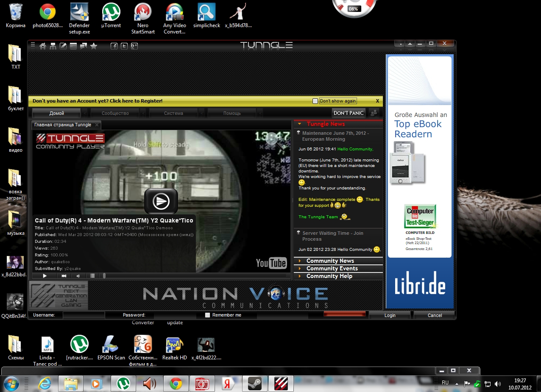Click the DON'T PANIC button
The height and width of the screenshot is (392, 541).
pyautogui.click(x=349, y=113)
